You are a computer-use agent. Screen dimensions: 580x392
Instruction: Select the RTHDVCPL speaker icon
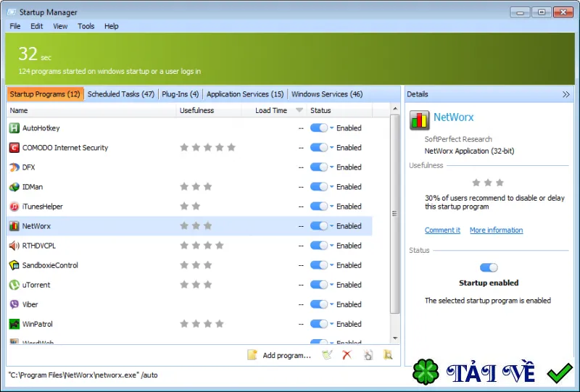coord(14,246)
